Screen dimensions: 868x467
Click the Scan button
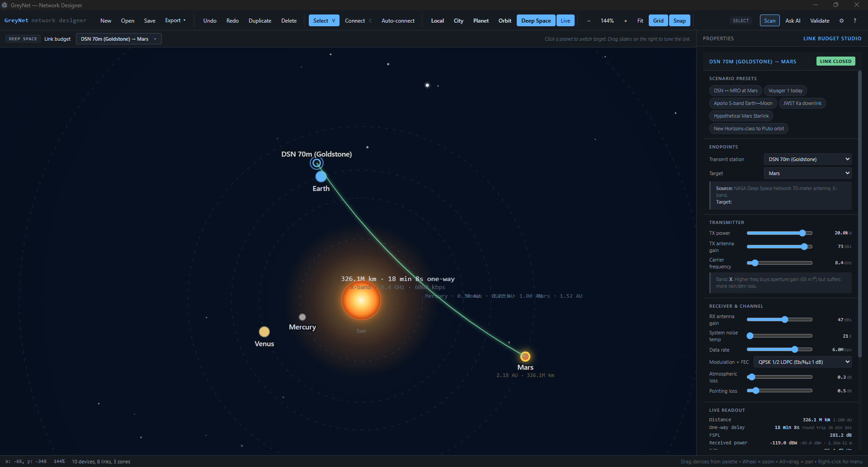769,21
